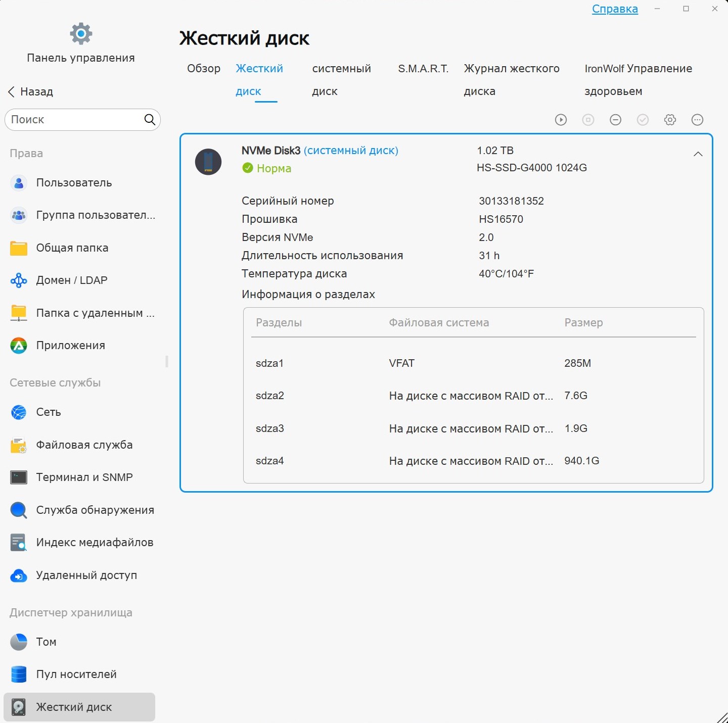The height and width of the screenshot is (723, 728).
Task: Click the системный диск link label
Action: point(351,151)
